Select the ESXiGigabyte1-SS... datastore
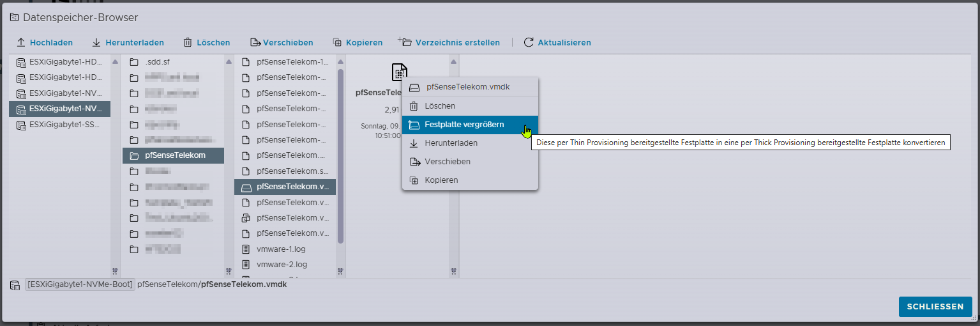Viewport: 980px width, 326px height. tap(65, 124)
